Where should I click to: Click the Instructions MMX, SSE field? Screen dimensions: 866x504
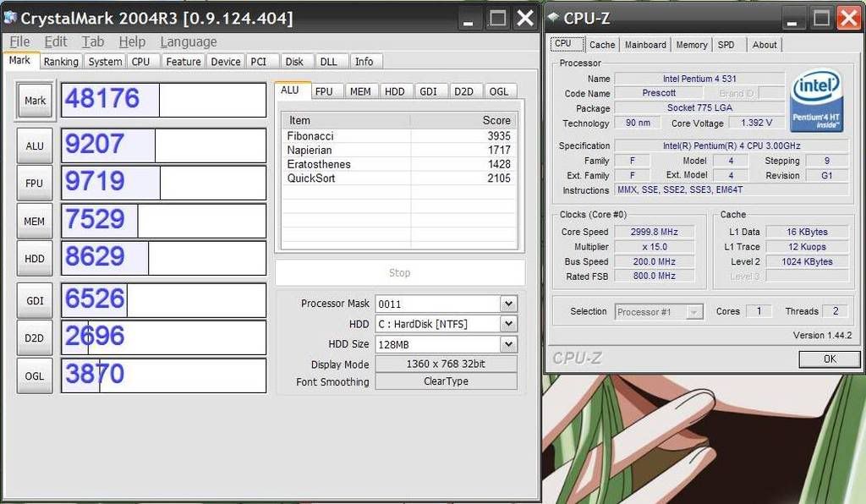coord(732,190)
